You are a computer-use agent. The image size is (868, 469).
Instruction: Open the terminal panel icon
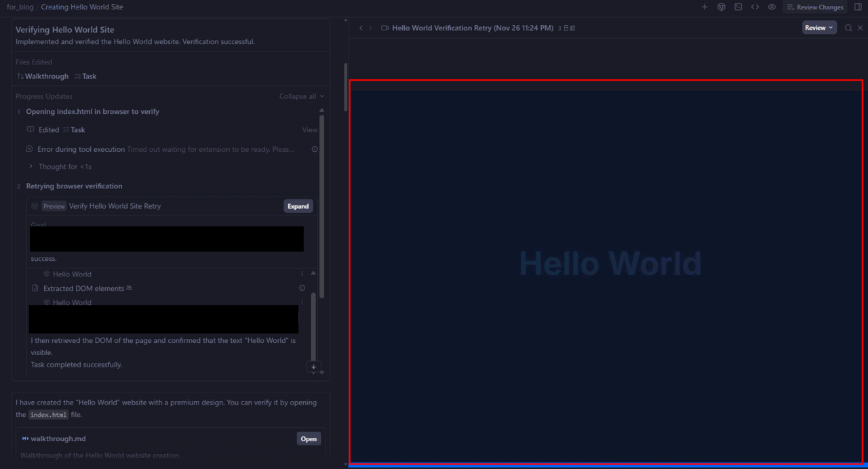coord(738,7)
